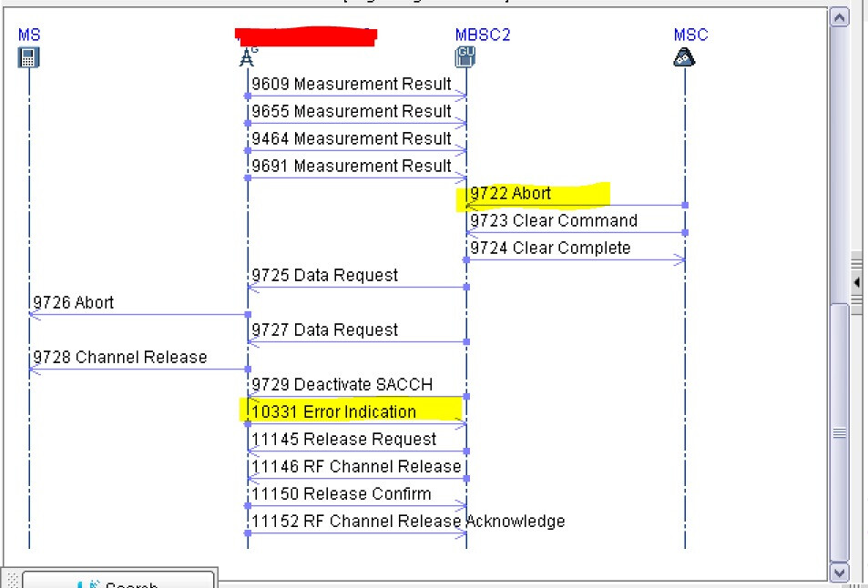Select 9728 Channel Release message

pos(120,357)
